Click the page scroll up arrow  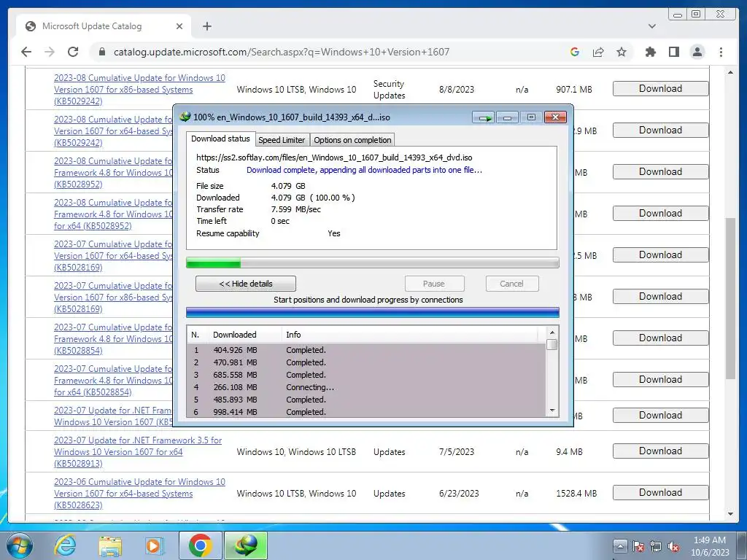click(x=730, y=72)
